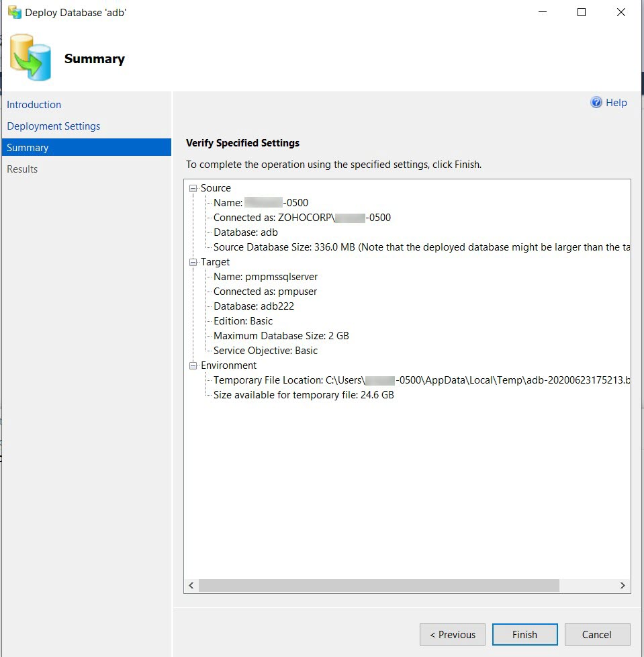Click the Deploy Database title bar icon

coord(13,11)
